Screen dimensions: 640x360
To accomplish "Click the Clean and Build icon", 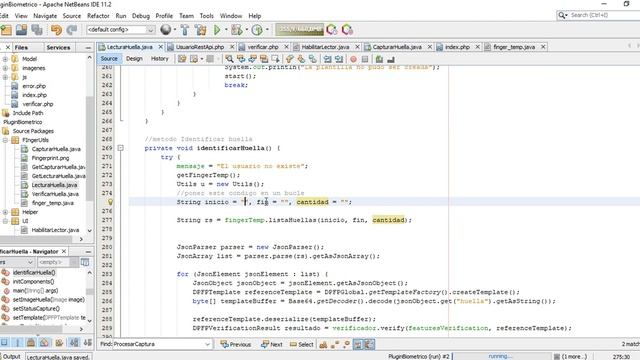I will pos(200,29).
